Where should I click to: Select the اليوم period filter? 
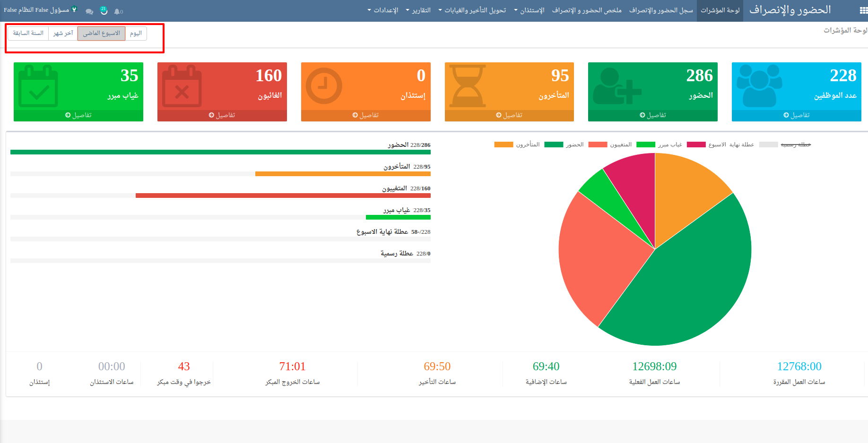(x=136, y=34)
